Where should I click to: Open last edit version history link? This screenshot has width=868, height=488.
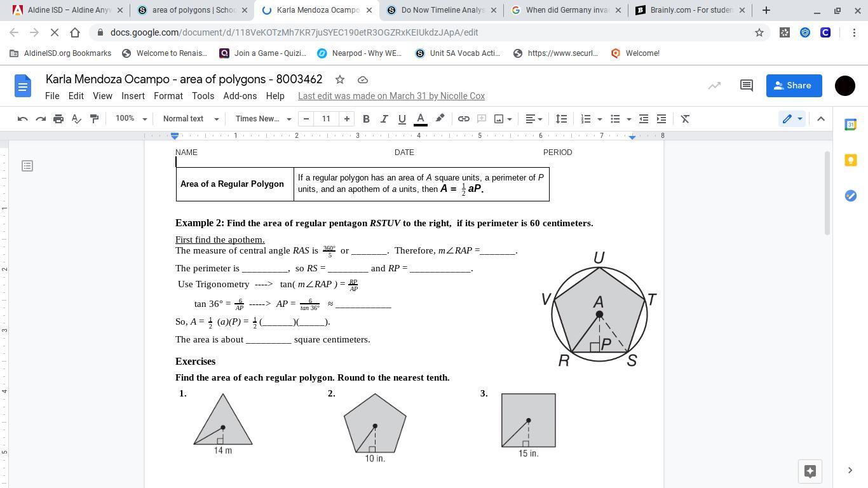(391, 96)
